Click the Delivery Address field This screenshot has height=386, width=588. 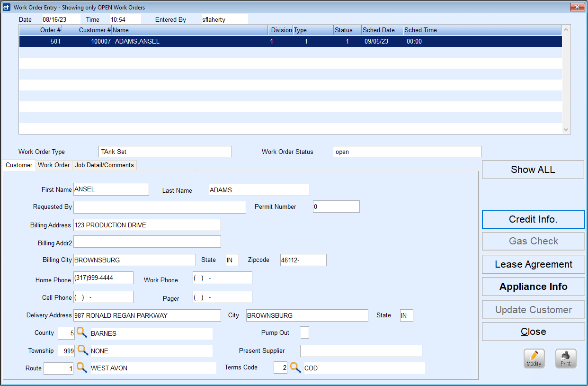click(x=147, y=315)
